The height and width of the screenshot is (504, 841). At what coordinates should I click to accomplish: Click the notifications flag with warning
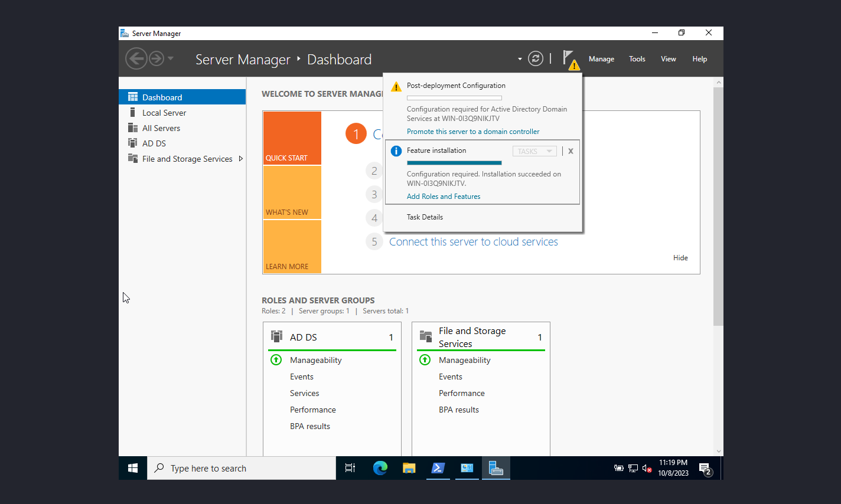click(570, 60)
